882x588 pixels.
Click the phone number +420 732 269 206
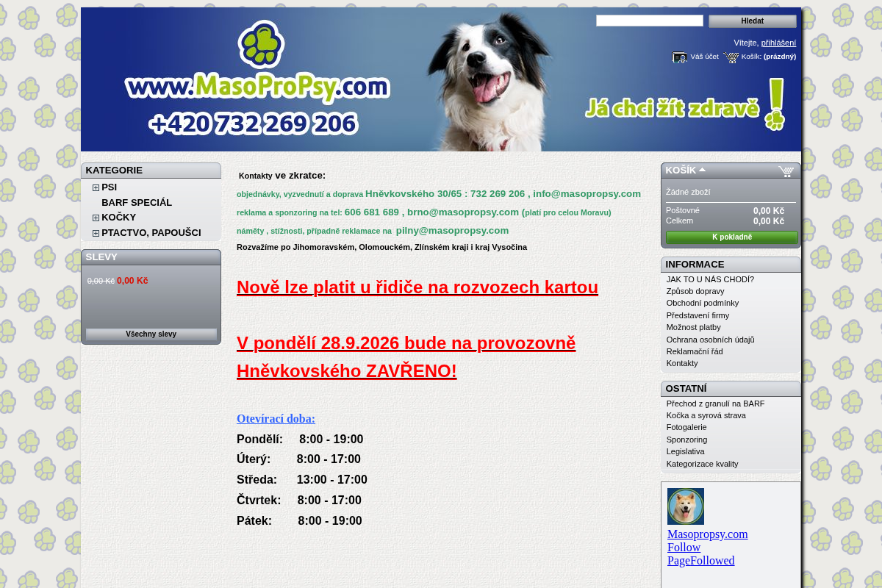pos(253,123)
